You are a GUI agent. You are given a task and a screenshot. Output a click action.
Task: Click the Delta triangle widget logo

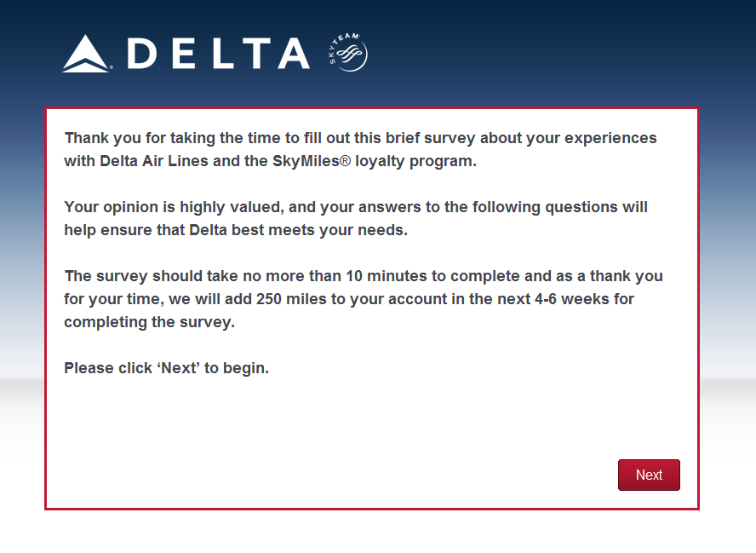tap(86, 54)
